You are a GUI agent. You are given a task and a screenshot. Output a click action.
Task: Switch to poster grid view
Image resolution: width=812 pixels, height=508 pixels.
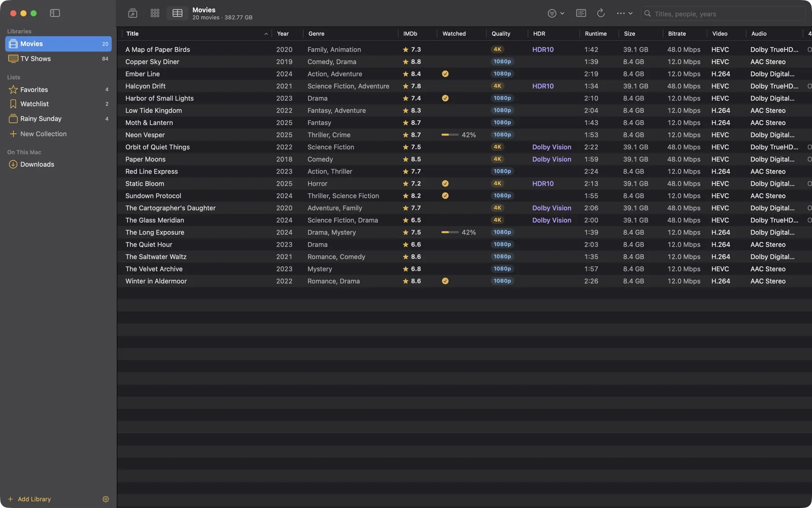pos(155,14)
